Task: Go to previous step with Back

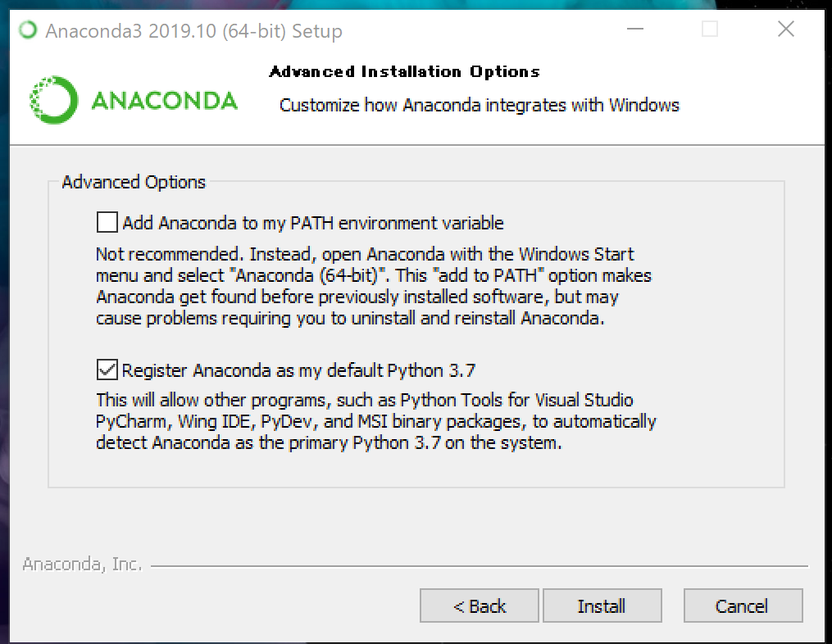Action: coord(480,605)
